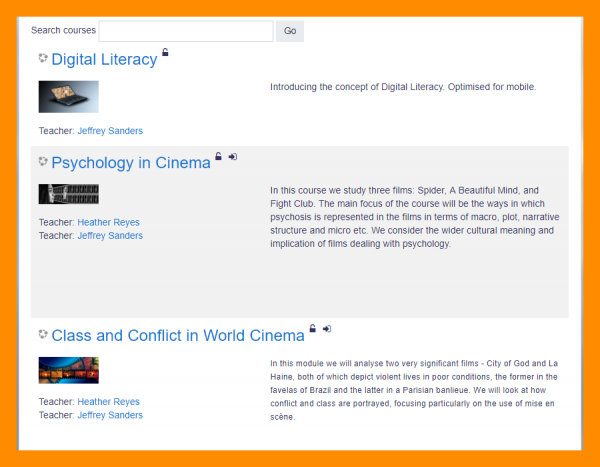Open the Psychology in Cinema course
Viewport: 600px width, 467px height.
click(131, 163)
